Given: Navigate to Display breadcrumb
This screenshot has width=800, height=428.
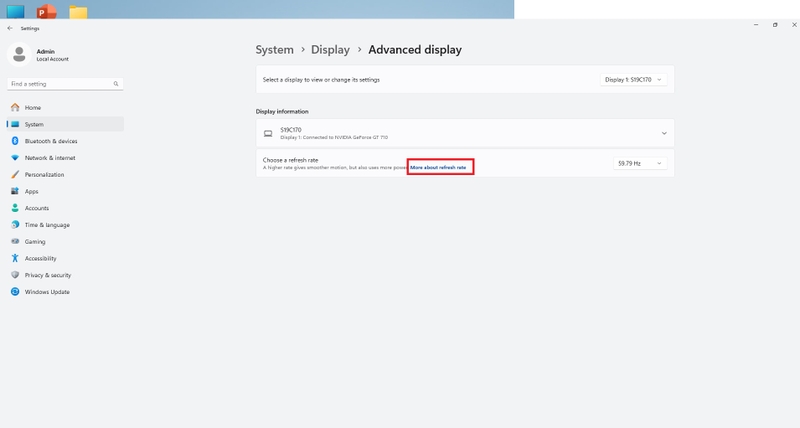Looking at the screenshot, I should (331, 49).
